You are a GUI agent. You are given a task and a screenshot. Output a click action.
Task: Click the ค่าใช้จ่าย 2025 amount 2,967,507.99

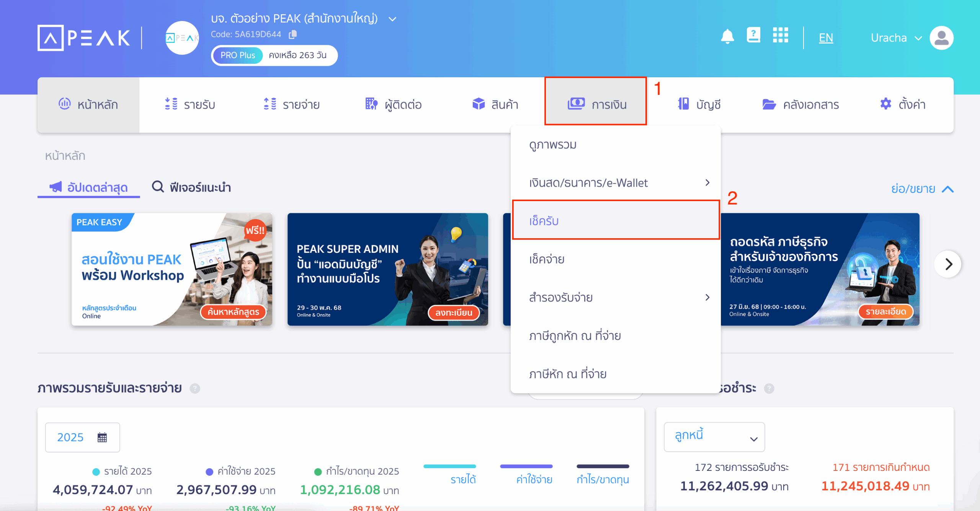216,490
